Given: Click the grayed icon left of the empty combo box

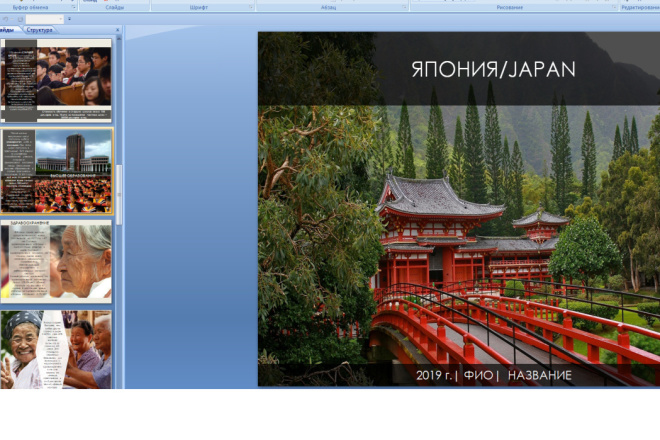Looking at the screenshot, I should coord(20,19).
